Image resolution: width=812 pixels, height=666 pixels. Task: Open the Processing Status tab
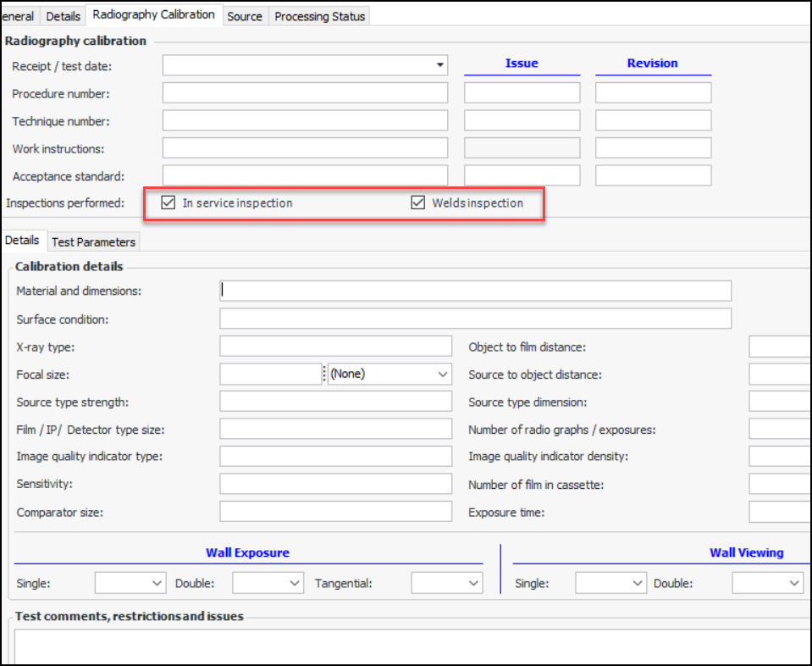pos(320,16)
